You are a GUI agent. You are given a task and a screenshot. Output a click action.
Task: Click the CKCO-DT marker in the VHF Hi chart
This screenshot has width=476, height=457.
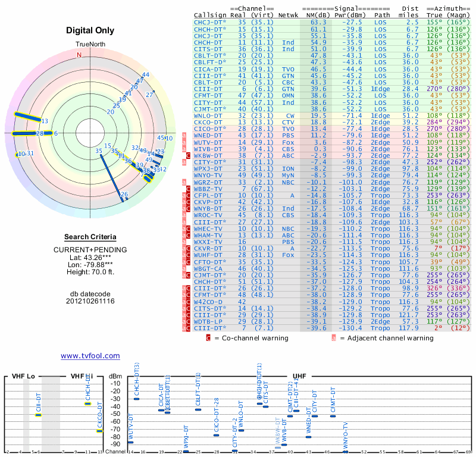(100, 431)
